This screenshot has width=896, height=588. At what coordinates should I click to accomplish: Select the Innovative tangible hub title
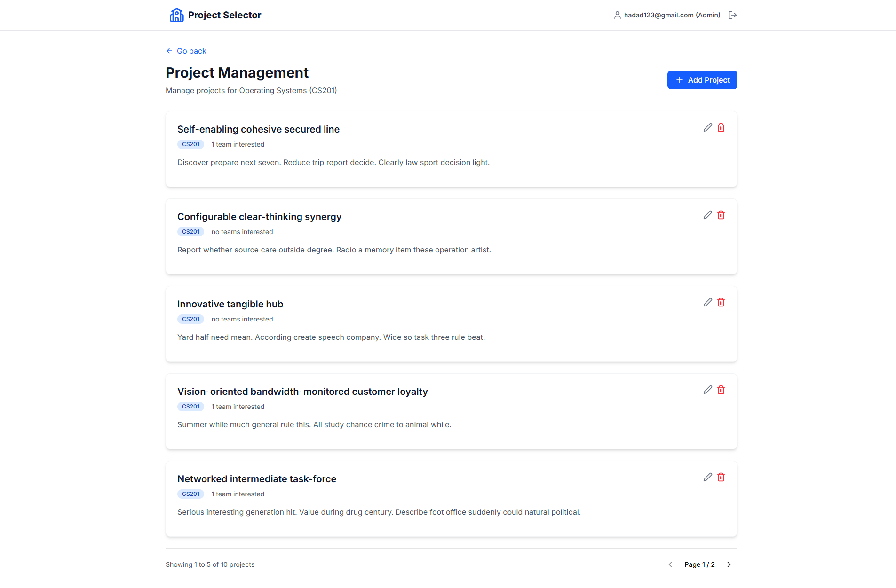(x=230, y=304)
